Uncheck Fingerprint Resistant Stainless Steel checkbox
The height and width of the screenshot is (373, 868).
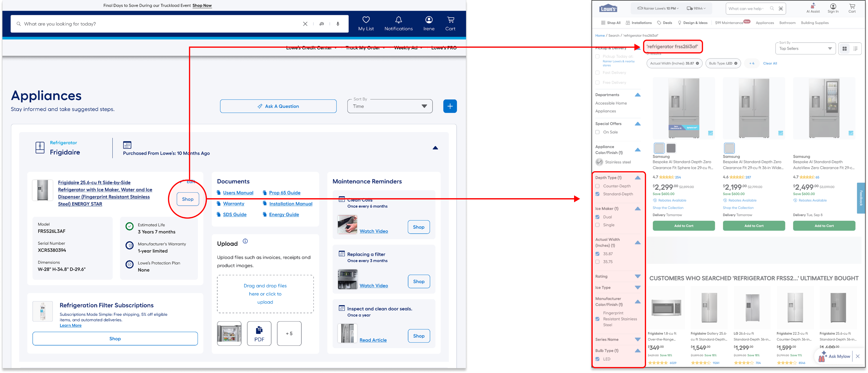click(x=597, y=319)
